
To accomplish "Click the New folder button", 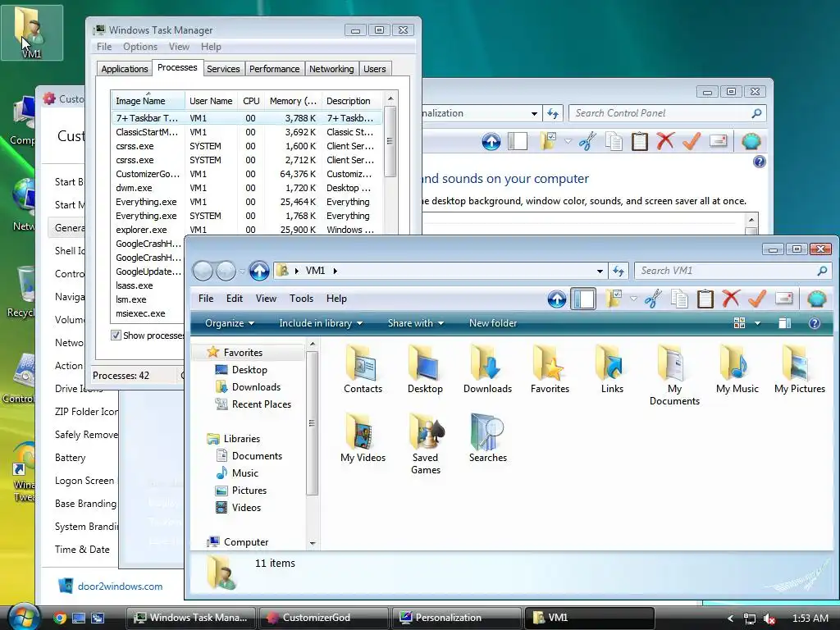I will (493, 323).
